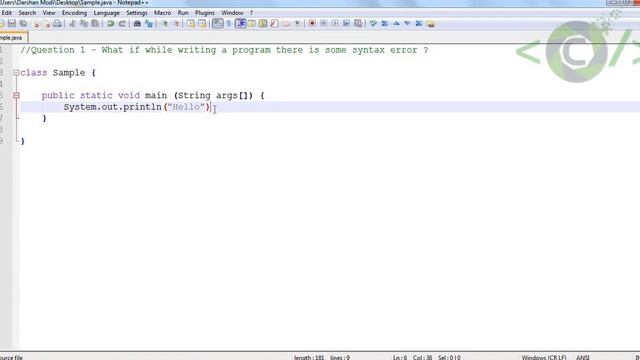Click the 'System.out.println' text

(113, 107)
